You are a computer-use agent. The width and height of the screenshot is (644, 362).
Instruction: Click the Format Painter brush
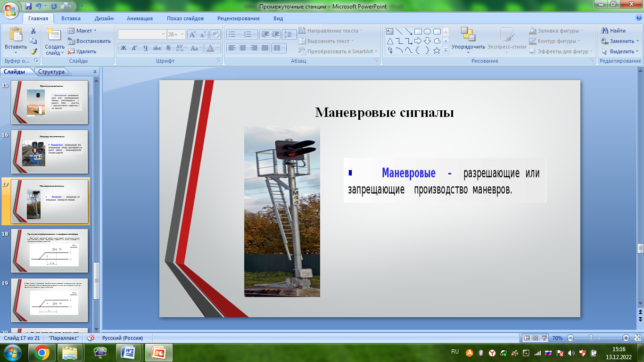point(33,51)
